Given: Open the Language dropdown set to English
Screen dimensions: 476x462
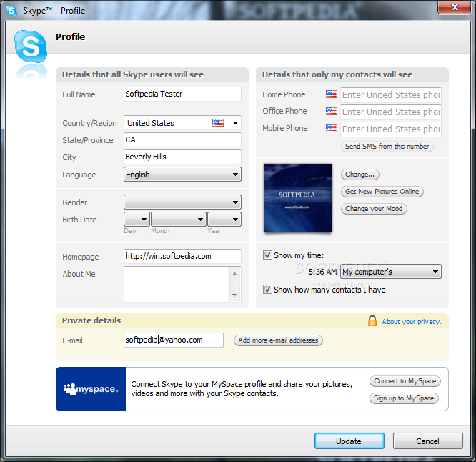Looking at the screenshot, I should tap(182, 175).
